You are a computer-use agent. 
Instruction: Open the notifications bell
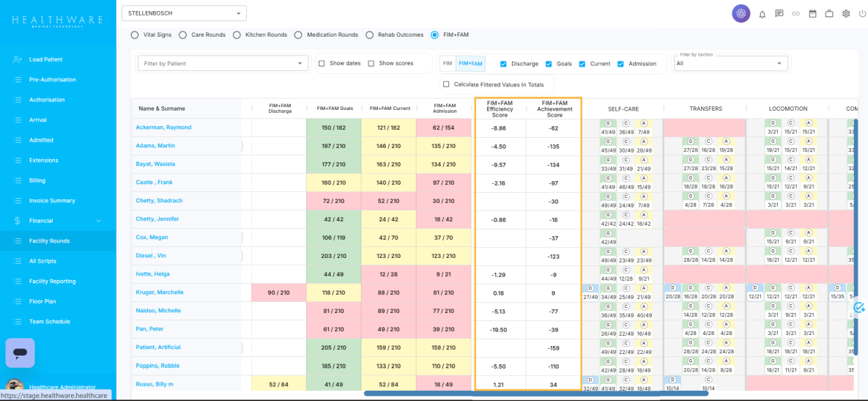tap(762, 14)
